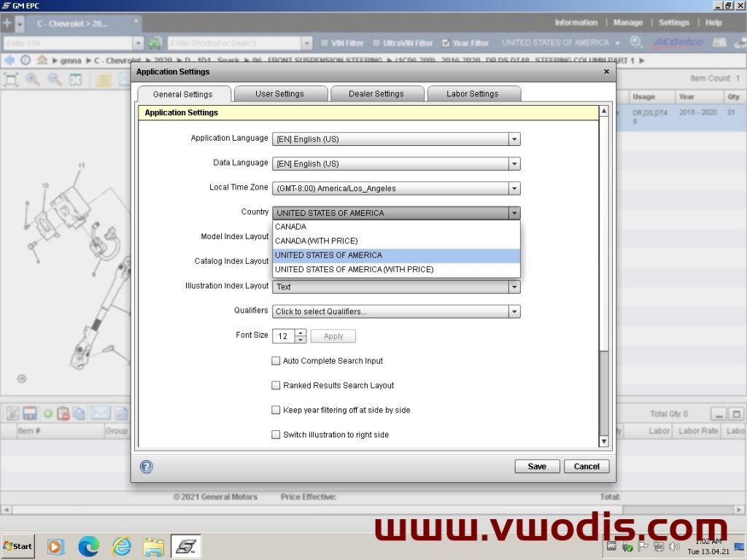Go back with the blue arrow icon

(9, 61)
